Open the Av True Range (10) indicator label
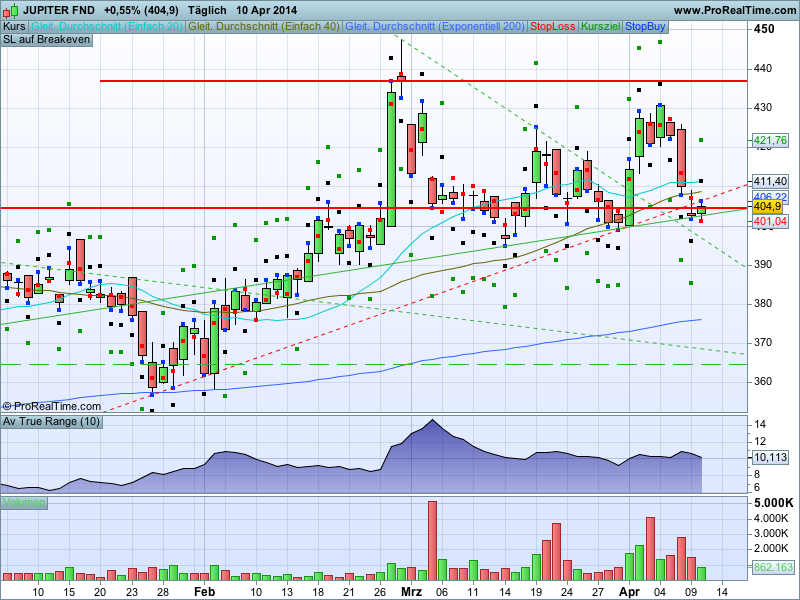The image size is (800, 600). [x=51, y=421]
